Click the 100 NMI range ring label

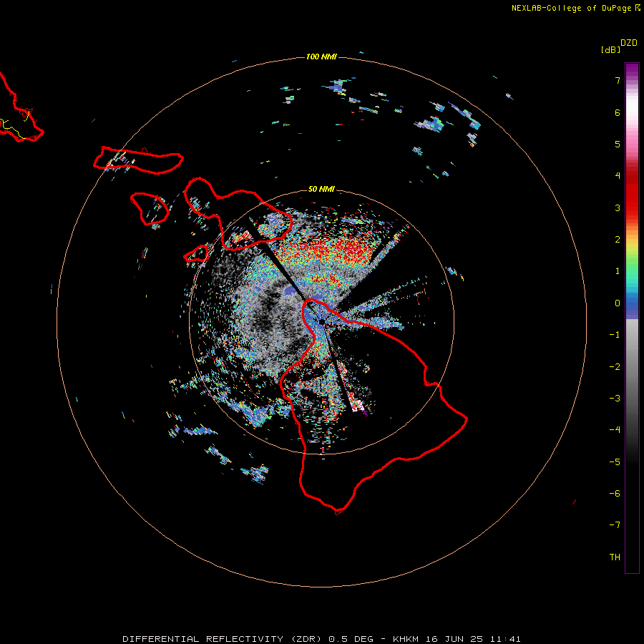tap(321, 57)
